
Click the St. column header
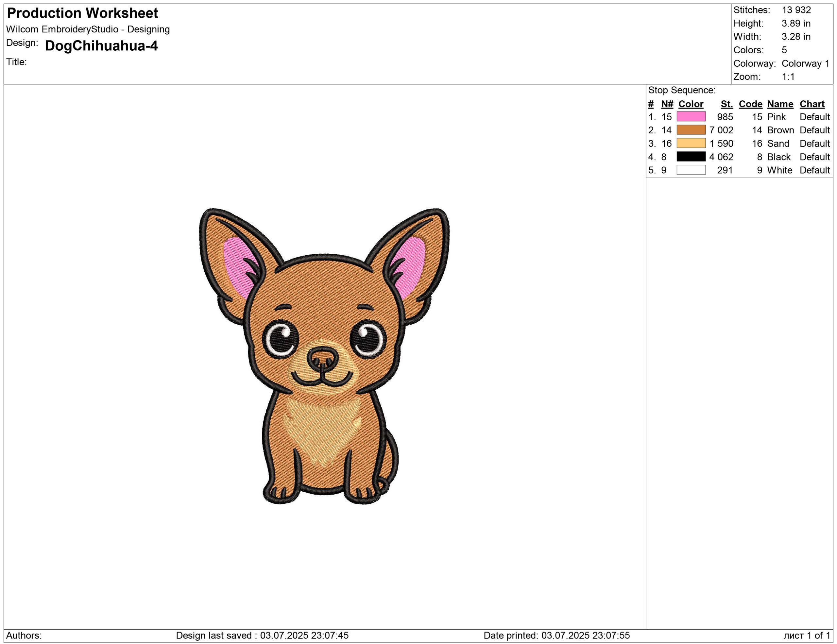pos(726,104)
